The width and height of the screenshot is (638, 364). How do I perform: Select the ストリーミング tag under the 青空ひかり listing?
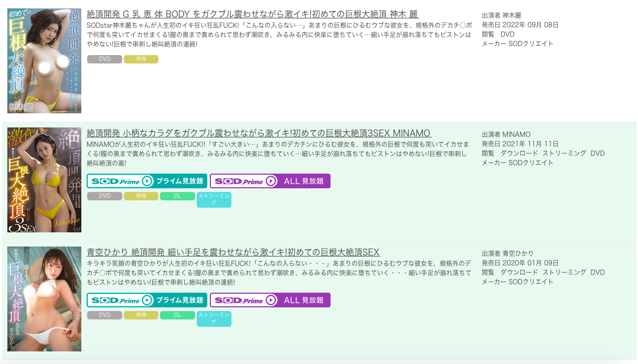point(214,318)
